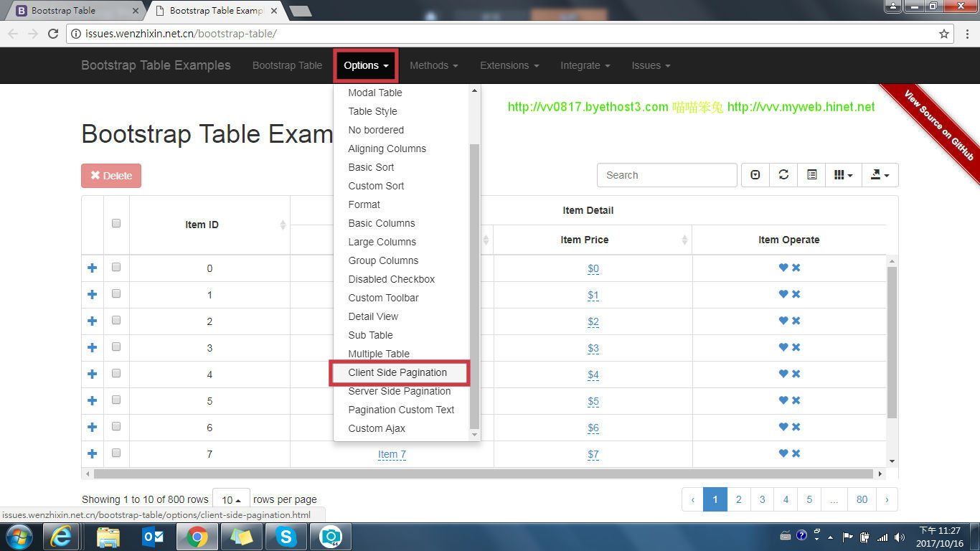Image resolution: width=980 pixels, height=551 pixels.
Task: Reload the page with refresh icon
Action: [x=52, y=34]
